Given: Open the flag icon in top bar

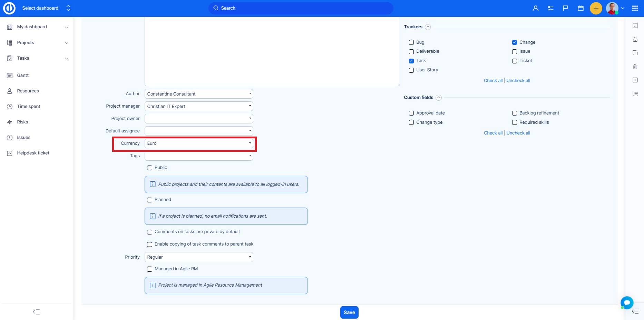Looking at the screenshot, I should pyautogui.click(x=565, y=8).
